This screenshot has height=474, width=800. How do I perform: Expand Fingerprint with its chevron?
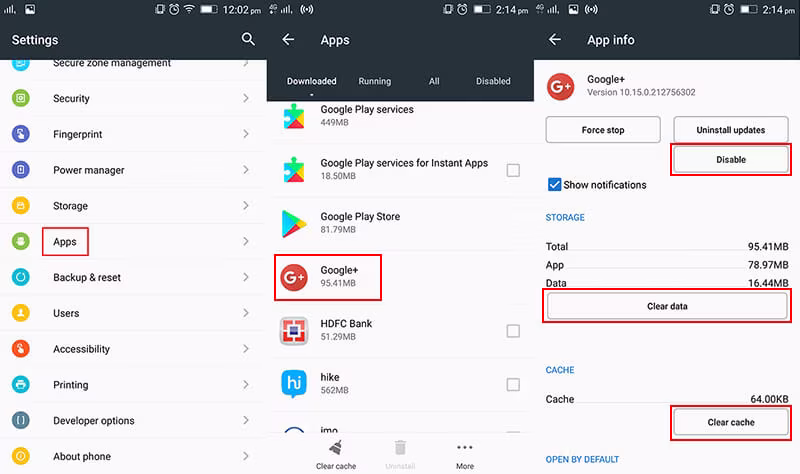(246, 134)
